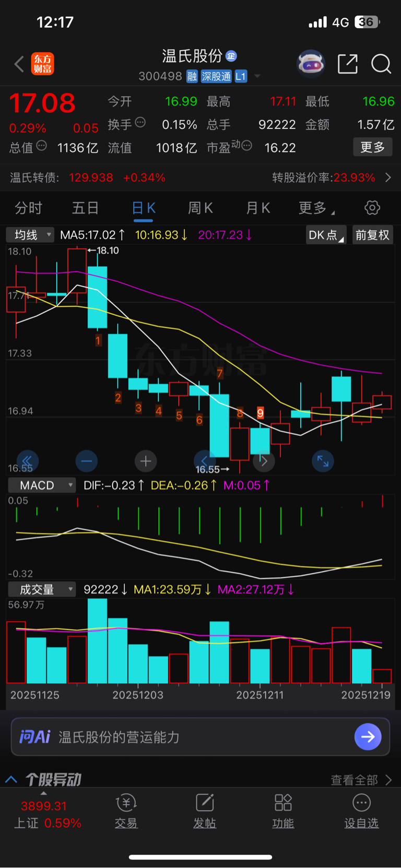Tap the MA1:23.59万 volume label
This screenshot has width=401, height=868.
pyautogui.click(x=172, y=590)
